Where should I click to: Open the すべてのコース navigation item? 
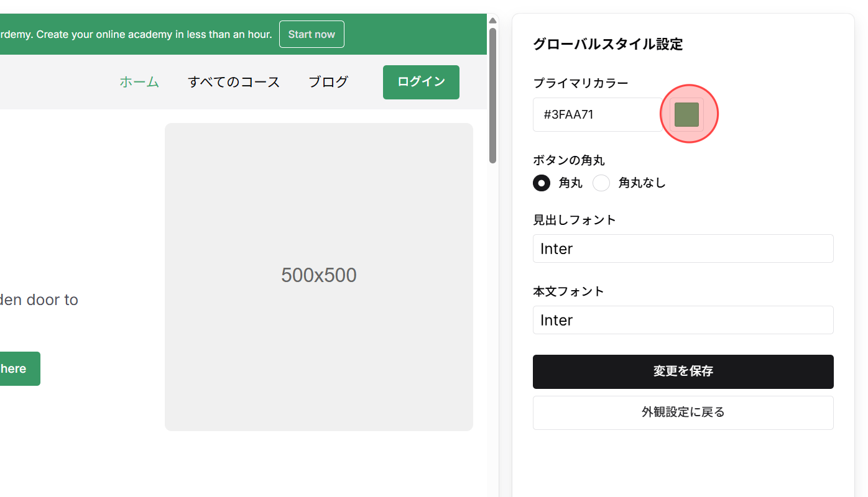click(x=234, y=81)
